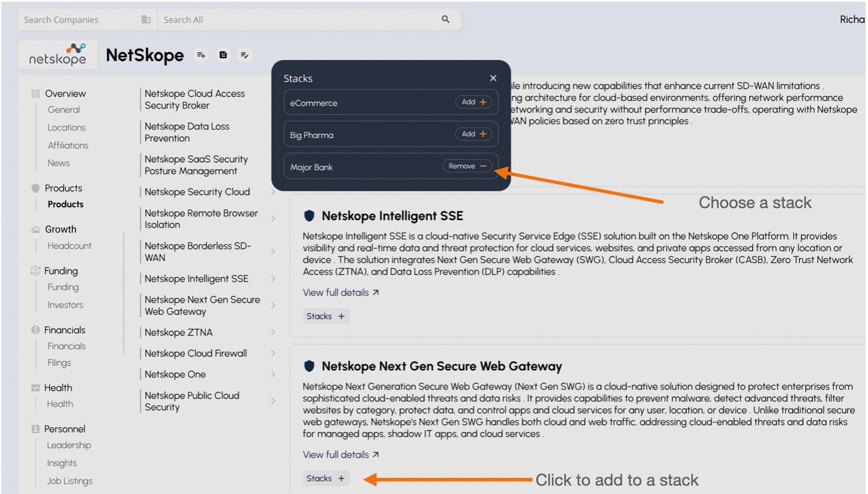
Task: Click the netskope logo image
Action: [x=57, y=55]
